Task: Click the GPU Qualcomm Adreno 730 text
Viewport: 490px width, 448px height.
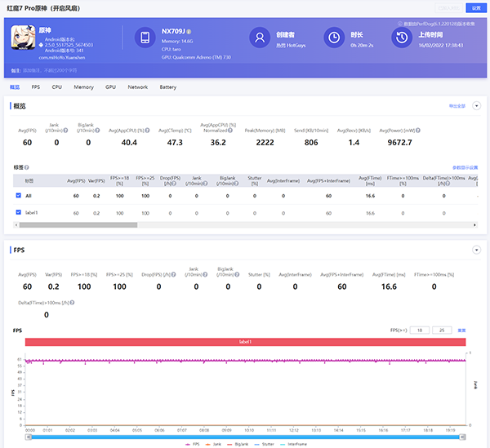Action: (196, 57)
